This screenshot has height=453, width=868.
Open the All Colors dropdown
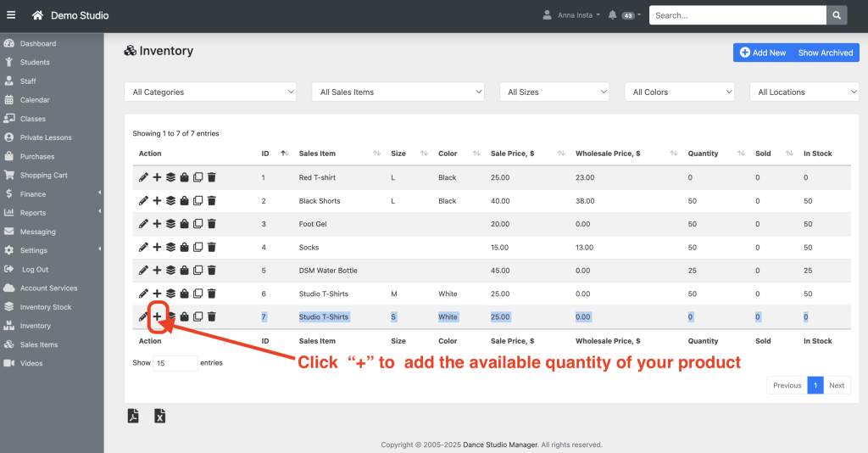679,92
